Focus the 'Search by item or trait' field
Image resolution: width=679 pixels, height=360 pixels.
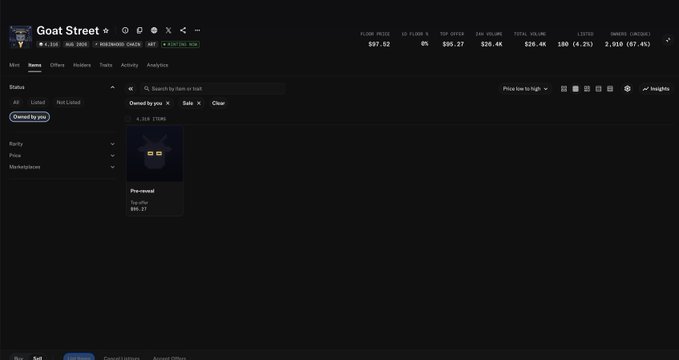click(x=213, y=89)
